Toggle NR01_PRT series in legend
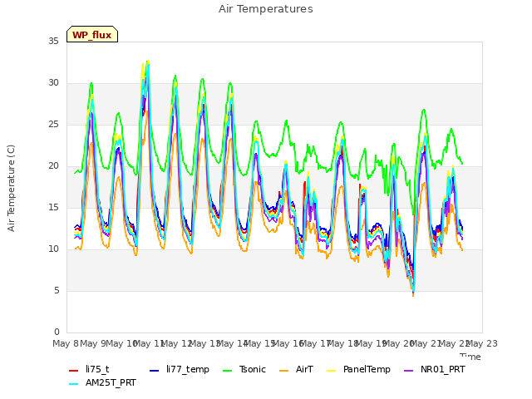The height and width of the screenshot is (399, 532). pyautogui.click(x=434, y=369)
